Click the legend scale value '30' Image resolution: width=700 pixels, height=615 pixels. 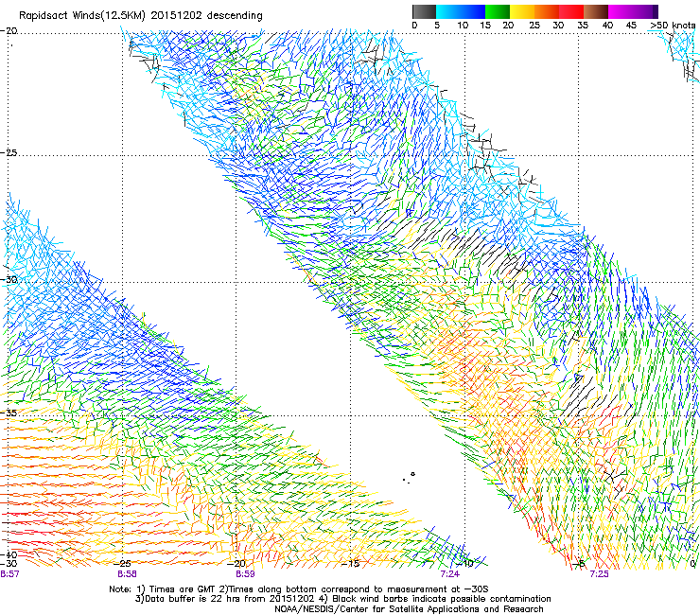(558, 26)
